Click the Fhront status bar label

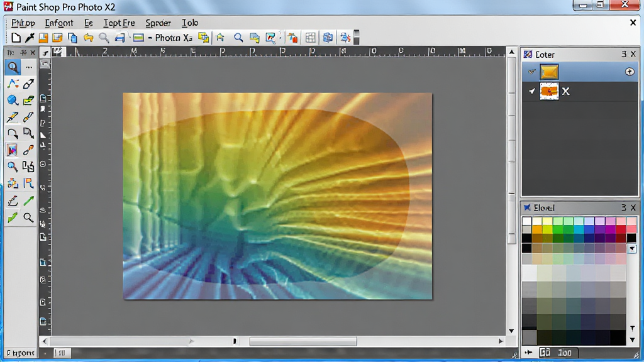pyautogui.click(x=21, y=353)
